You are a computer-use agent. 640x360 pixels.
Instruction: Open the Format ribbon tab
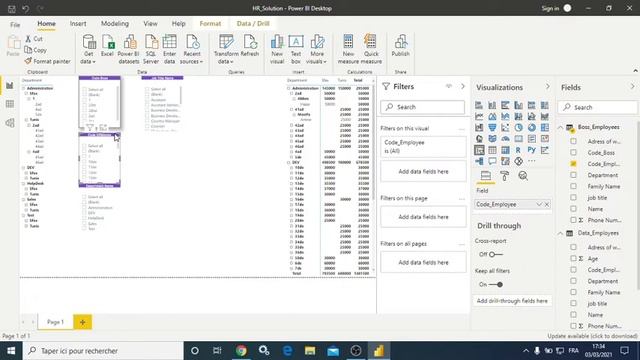tap(210, 24)
